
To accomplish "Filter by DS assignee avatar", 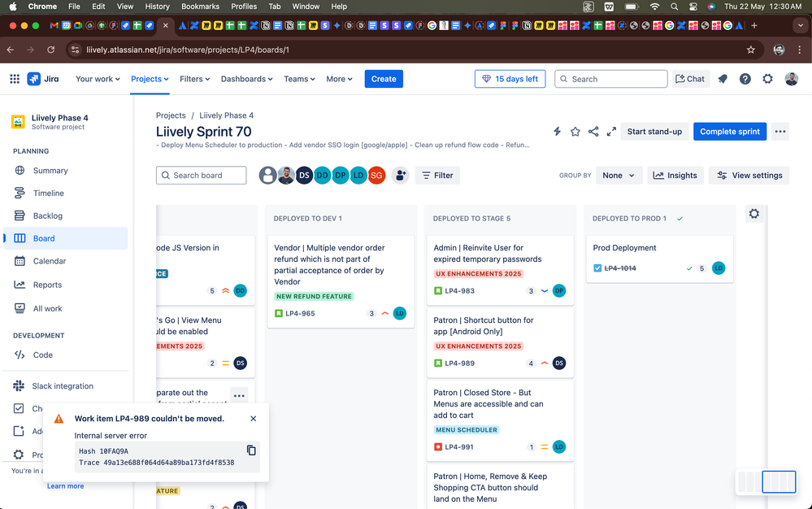I will pos(304,176).
